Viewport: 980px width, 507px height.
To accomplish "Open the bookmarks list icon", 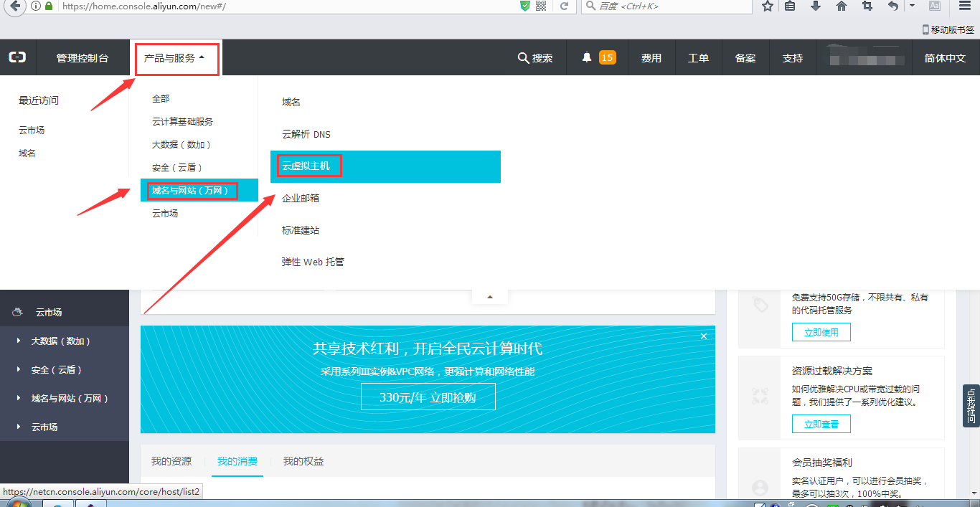I will tap(790, 6).
